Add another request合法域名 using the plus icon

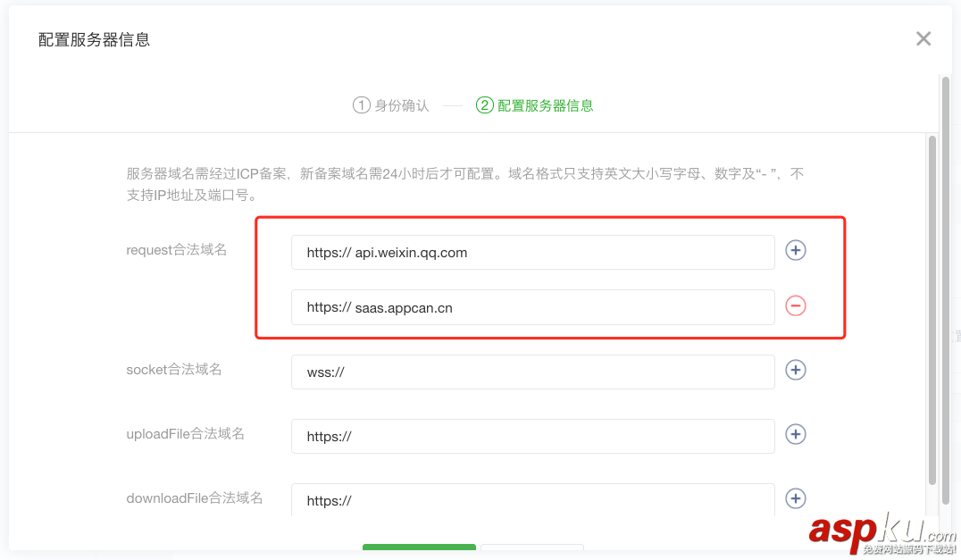tap(795, 251)
